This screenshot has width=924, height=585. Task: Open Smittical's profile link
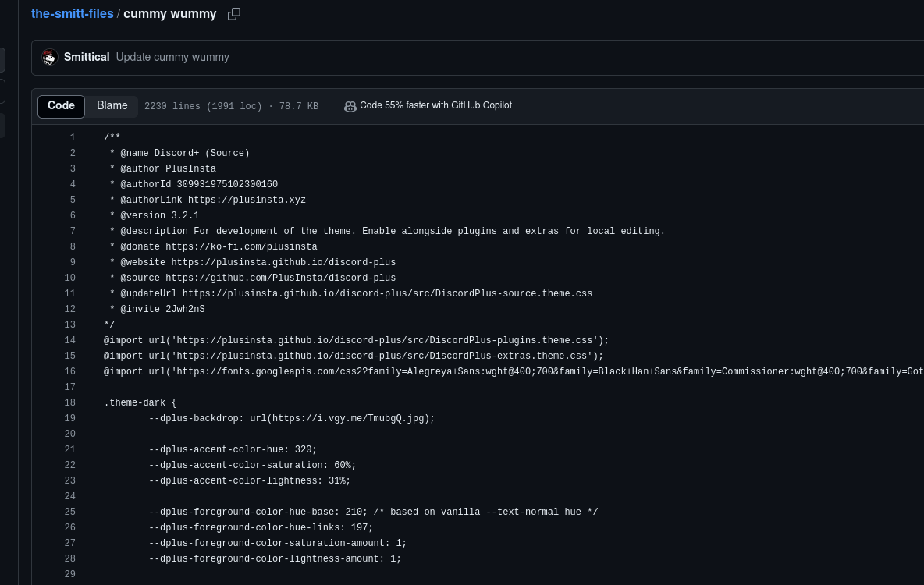click(x=87, y=57)
